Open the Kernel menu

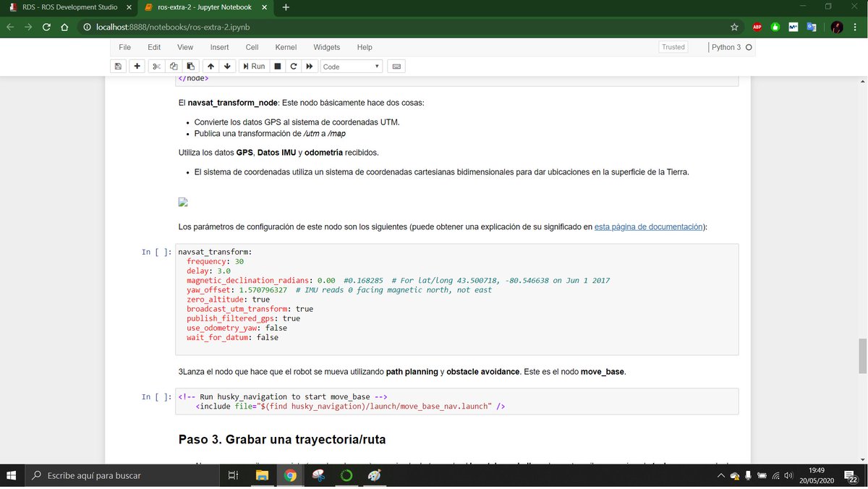pyautogui.click(x=286, y=47)
